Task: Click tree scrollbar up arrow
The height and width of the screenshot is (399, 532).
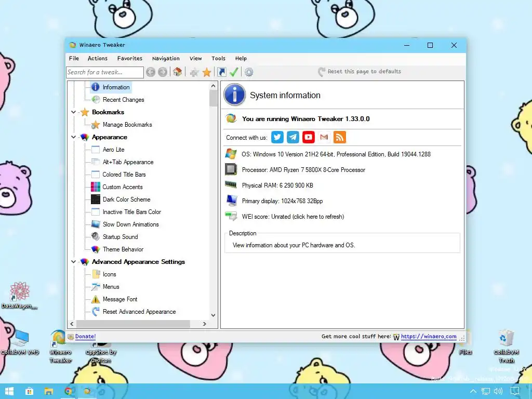Action: coord(213,86)
